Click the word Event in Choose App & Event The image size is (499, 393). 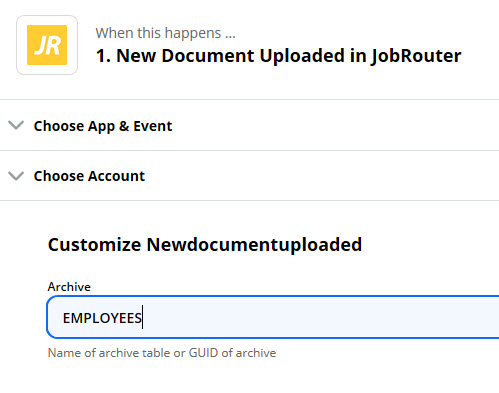(x=153, y=126)
